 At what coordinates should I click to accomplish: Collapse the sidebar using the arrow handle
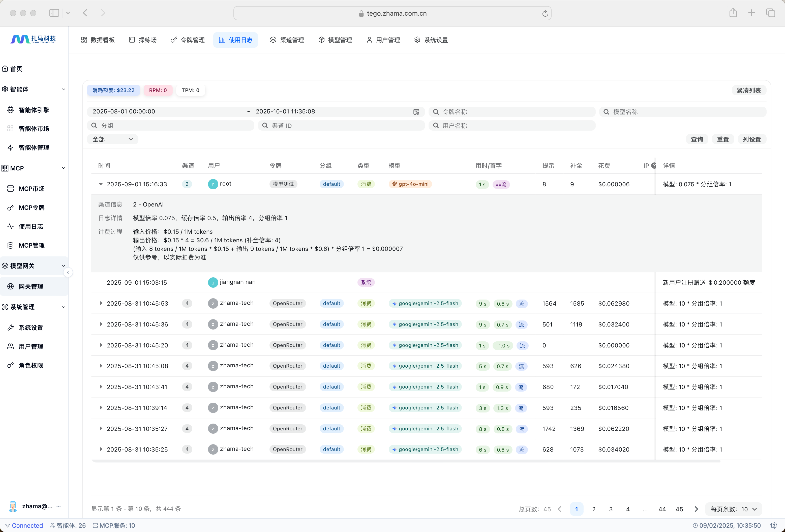point(68,272)
